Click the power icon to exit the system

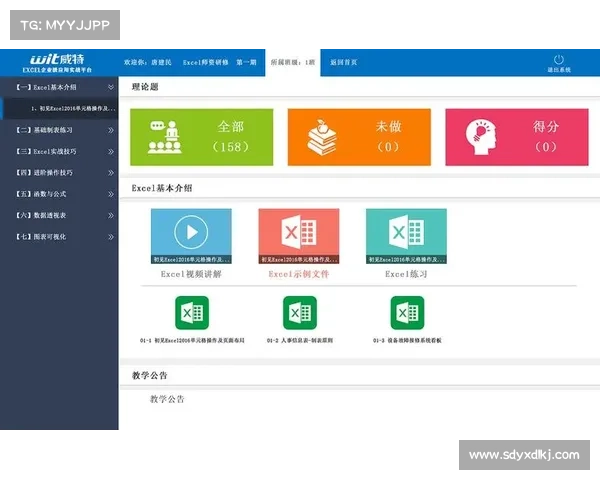[x=558, y=60]
